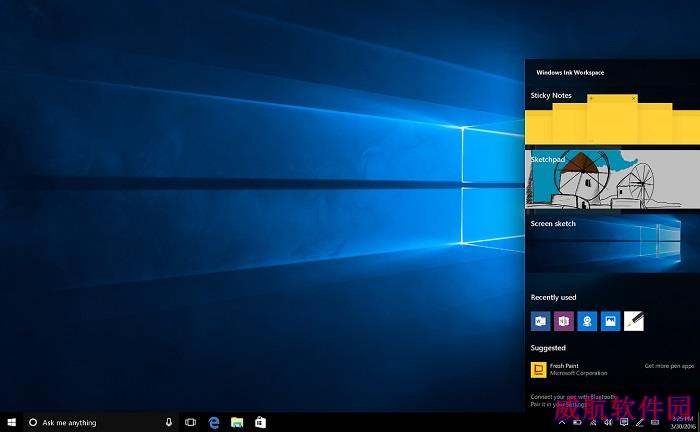
Task: Open the network icon in system tray
Action: [x=593, y=422]
